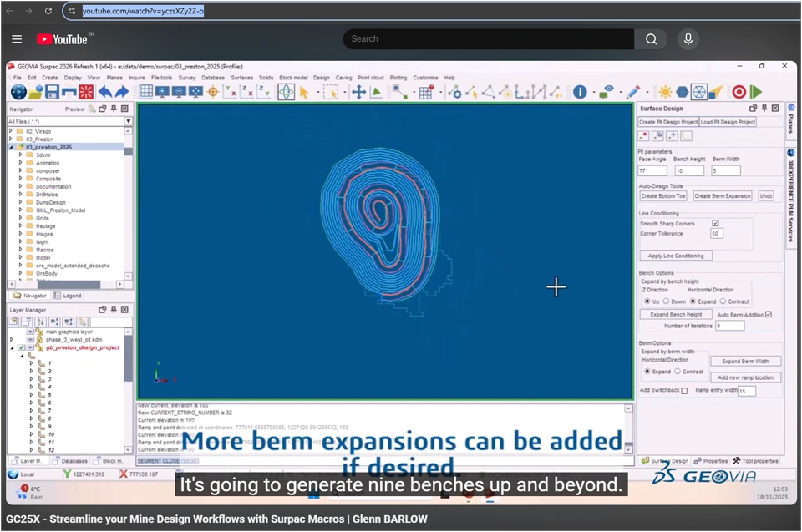Click the YouTube microphone voice search icon
802x532 pixels.
[x=688, y=39]
